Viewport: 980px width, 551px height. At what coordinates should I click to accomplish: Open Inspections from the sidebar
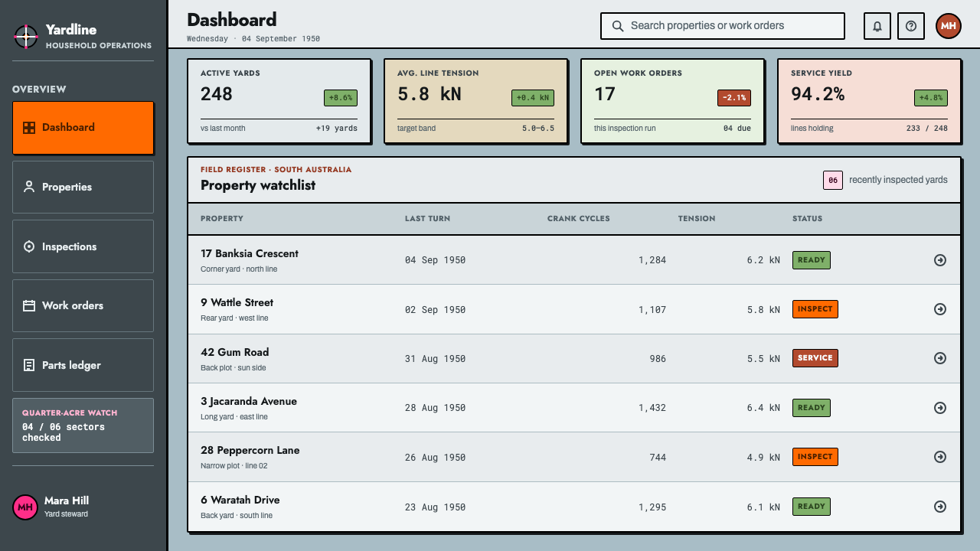[83, 246]
